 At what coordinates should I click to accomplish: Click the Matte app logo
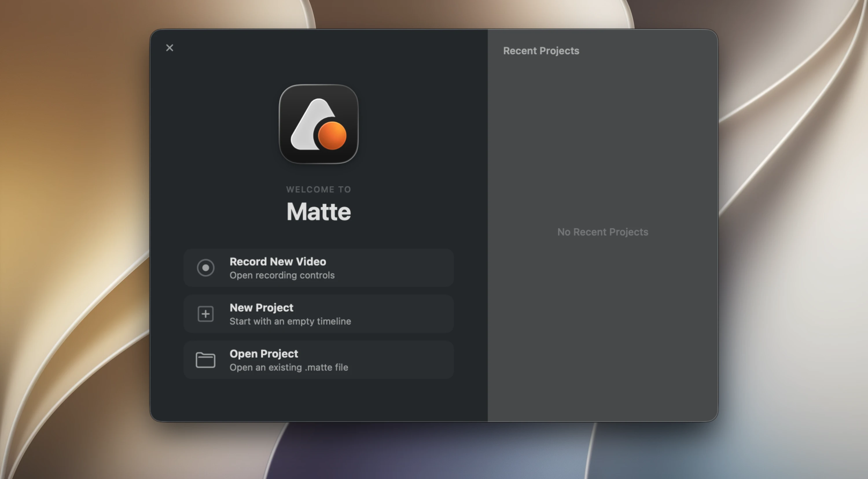(x=319, y=124)
